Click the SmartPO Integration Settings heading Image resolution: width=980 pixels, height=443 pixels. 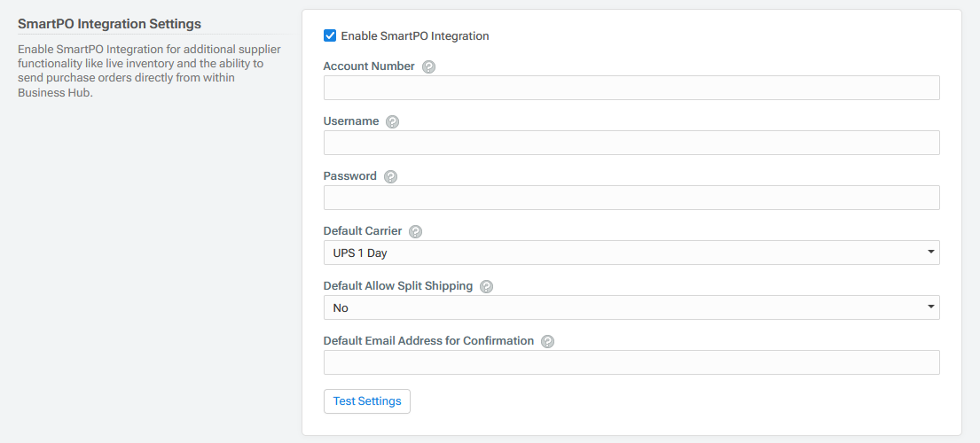pos(109,24)
